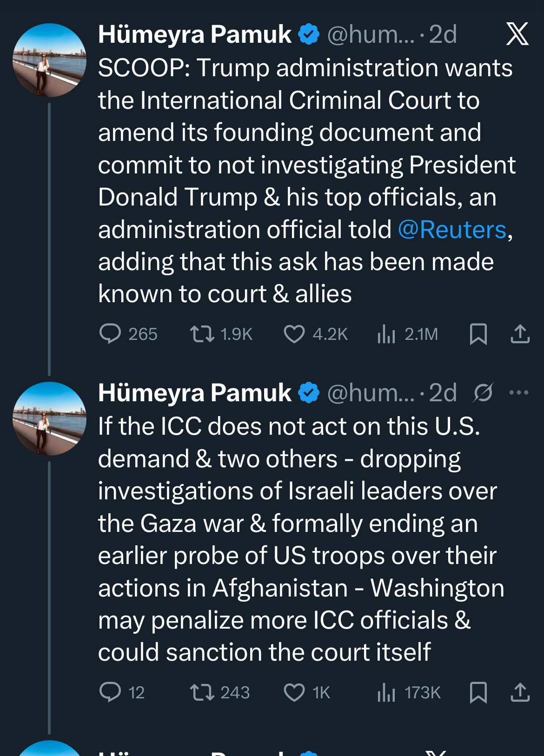Reply to the second tweet with 12 replies
This screenshot has width=544, height=756.
pos(110,692)
